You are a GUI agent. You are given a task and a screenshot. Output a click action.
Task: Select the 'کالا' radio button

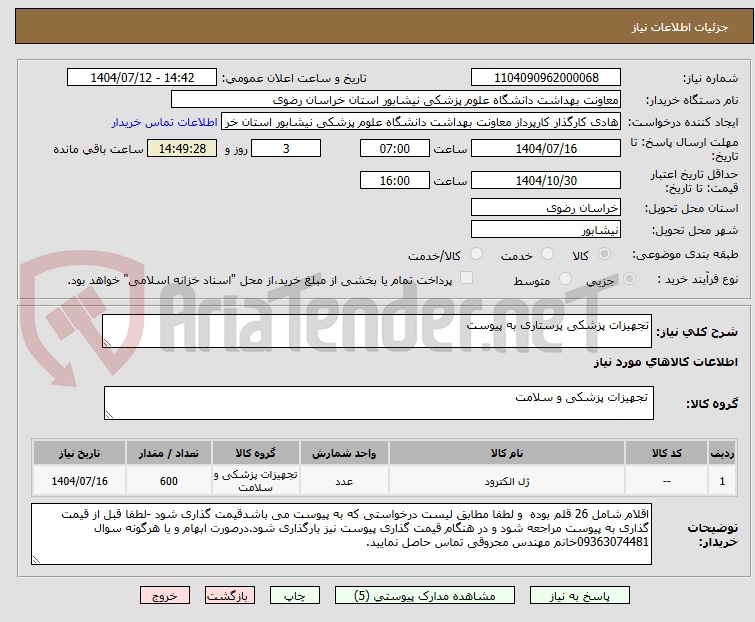(x=604, y=254)
